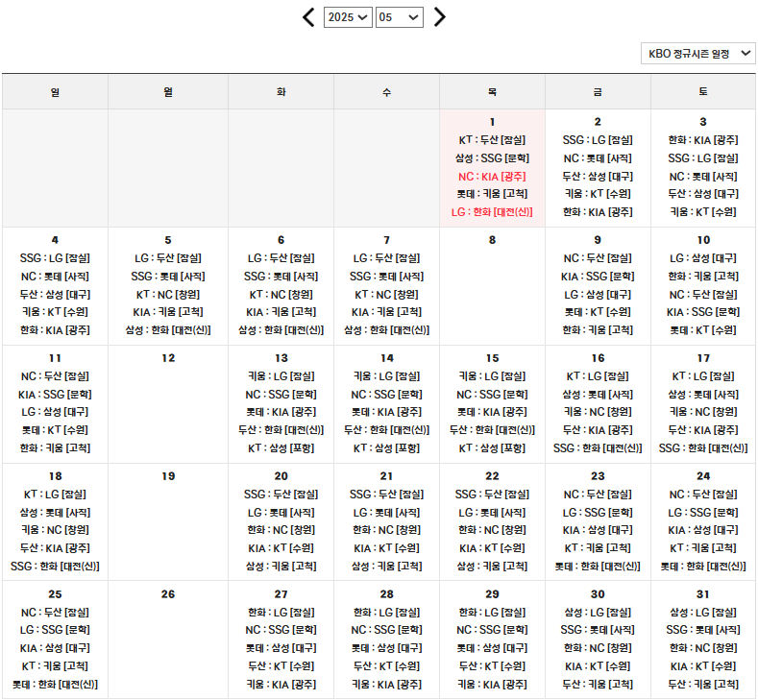This screenshot has height=700, width=758.
Task: Select SSG : LG [잠실] on May 2
Action: pos(598,140)
